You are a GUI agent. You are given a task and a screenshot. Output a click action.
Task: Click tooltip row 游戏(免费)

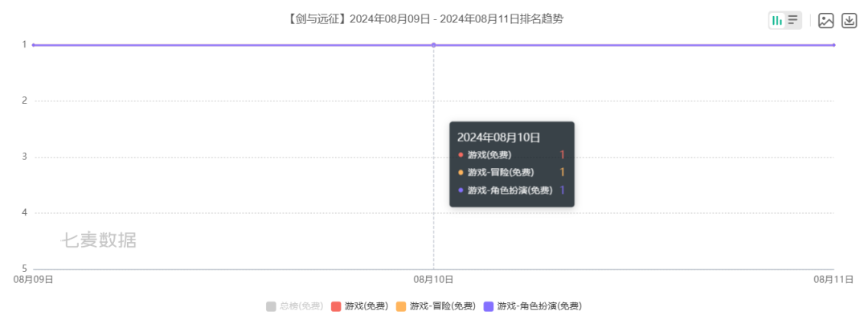click(x=511, y=154)
